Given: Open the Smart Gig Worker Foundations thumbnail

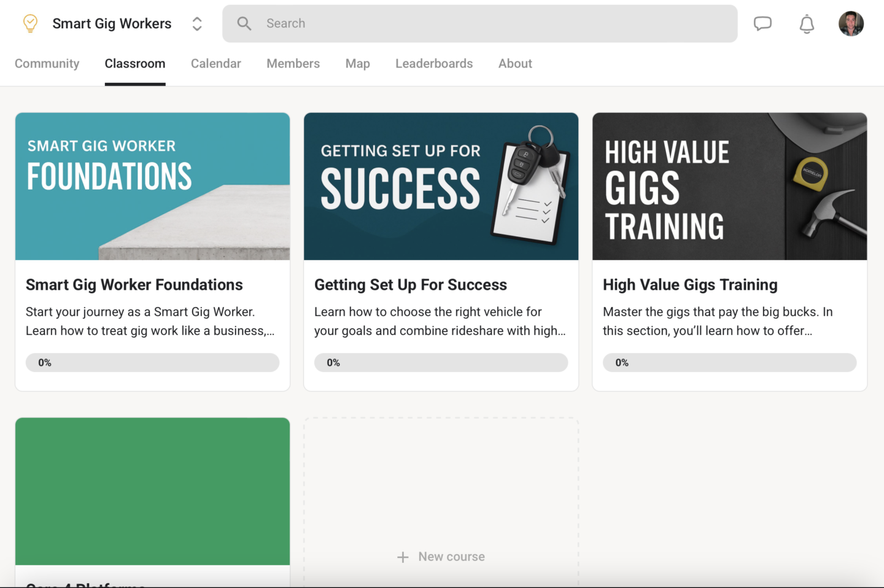Looking at the screenshot, I should pos(152,186).
